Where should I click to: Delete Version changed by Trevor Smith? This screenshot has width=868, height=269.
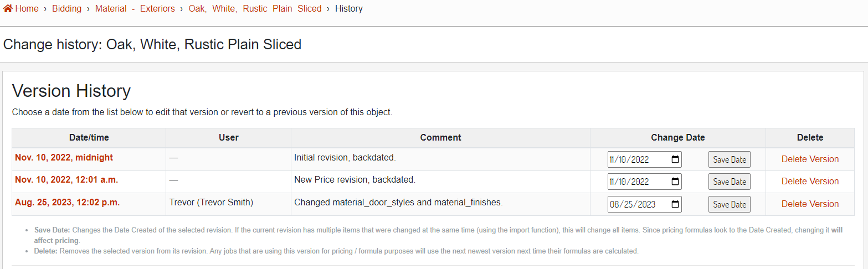(x=810, y=204)
